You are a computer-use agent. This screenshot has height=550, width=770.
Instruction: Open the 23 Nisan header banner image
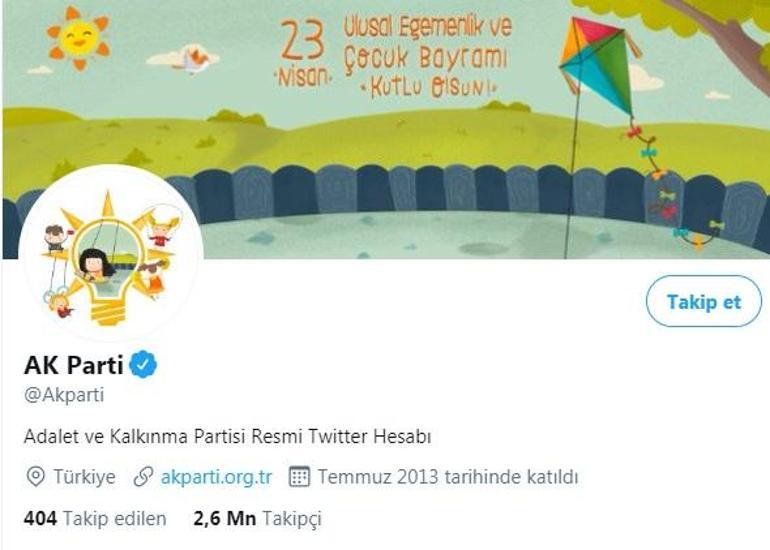pyautogui.click(x=386, y=129)
